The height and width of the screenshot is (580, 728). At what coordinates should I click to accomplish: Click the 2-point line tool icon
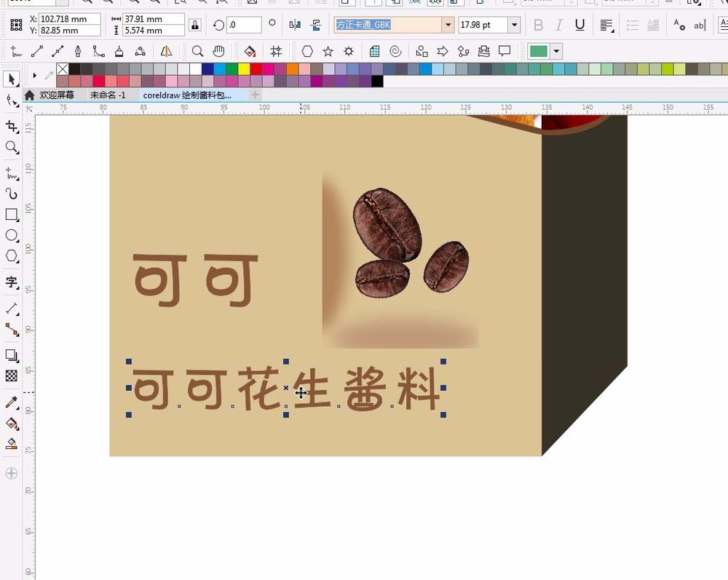tap(37, 51)
